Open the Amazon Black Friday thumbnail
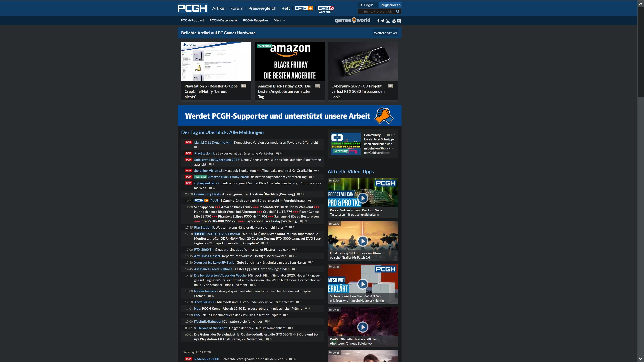The height and width of the screenshot is (362, 644). [289, 62]
